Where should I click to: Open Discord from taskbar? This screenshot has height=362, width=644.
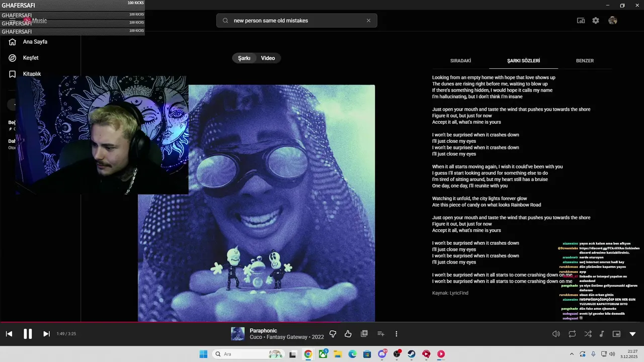click(x=382, y=354)
